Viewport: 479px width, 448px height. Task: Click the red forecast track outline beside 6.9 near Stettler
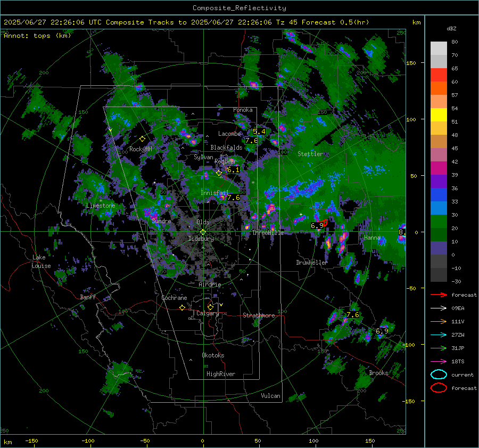[x=325, y=222]
